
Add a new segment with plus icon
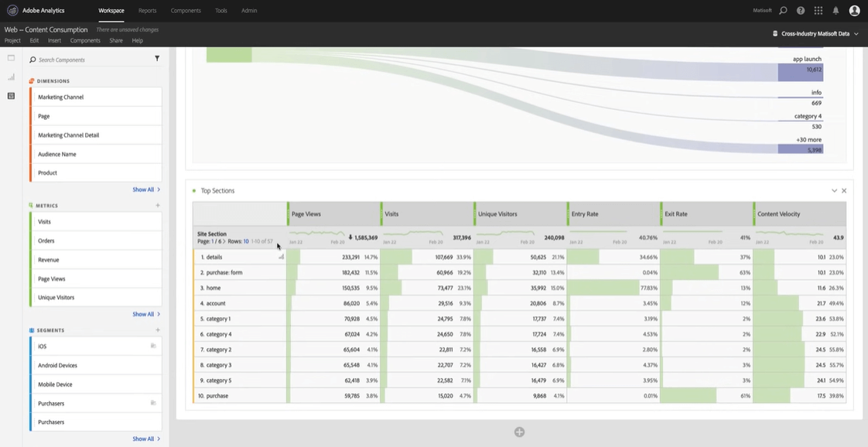click(158, 329)
